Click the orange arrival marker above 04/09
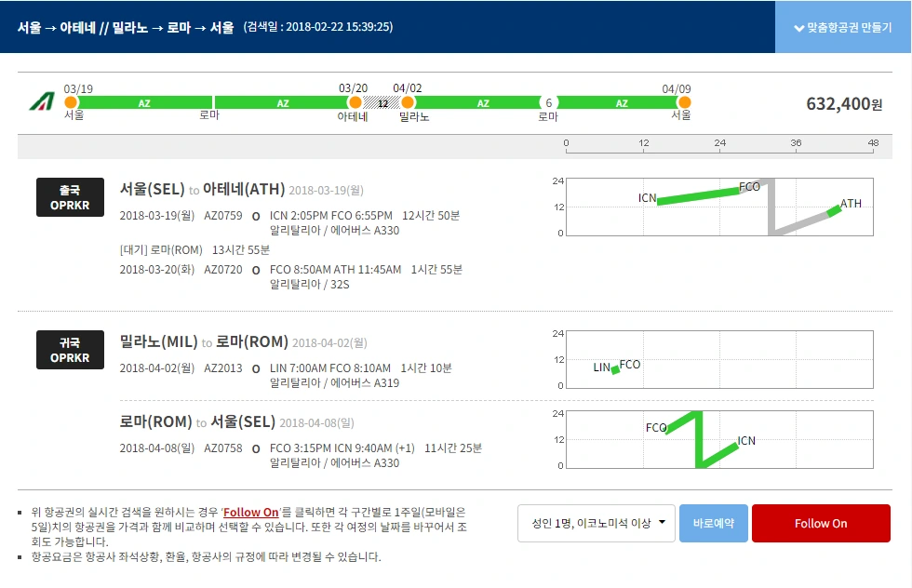This screenshot has height=588, width=912. [686, 102]
